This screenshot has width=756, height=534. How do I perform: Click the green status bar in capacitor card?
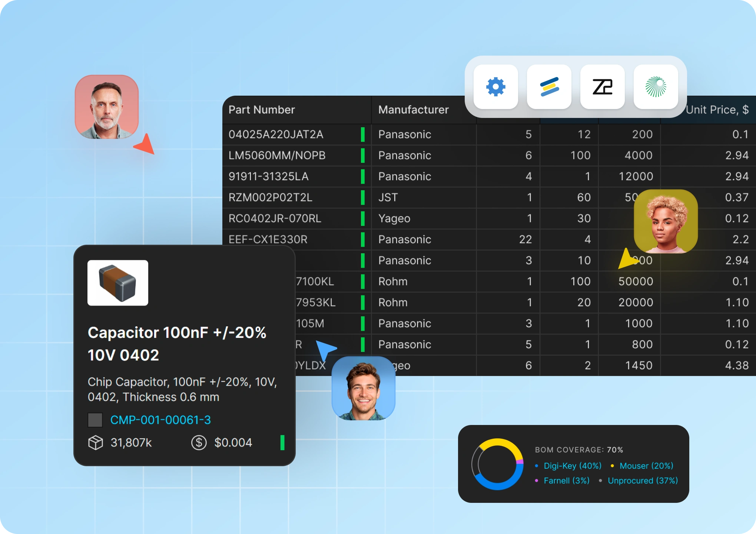point(282,442)
